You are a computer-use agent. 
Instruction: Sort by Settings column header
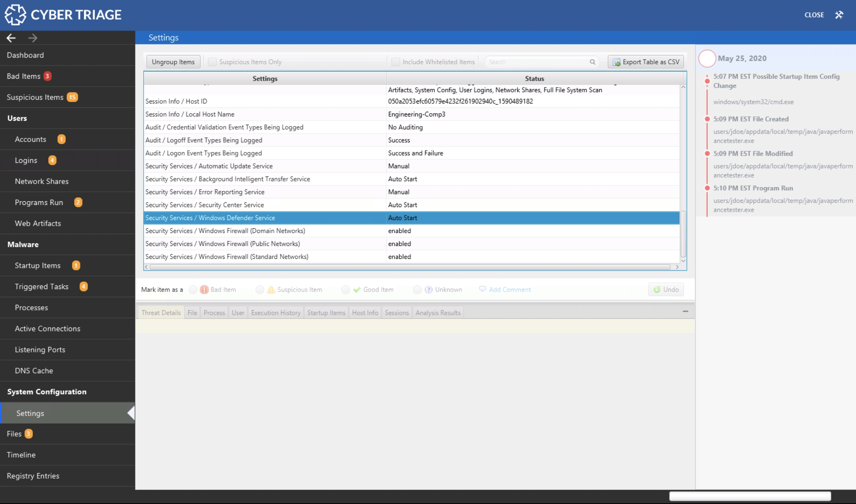click(x=265, y=78)
